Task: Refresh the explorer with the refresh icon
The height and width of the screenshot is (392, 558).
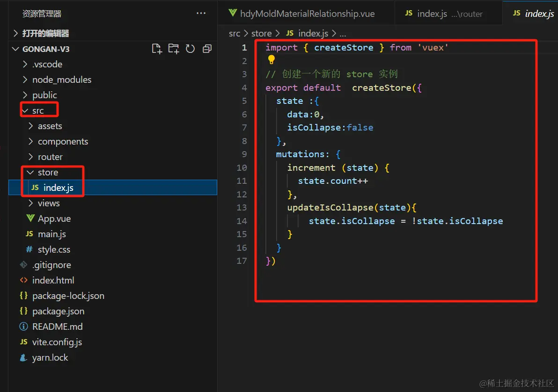Action: click(x=191, y=49)
